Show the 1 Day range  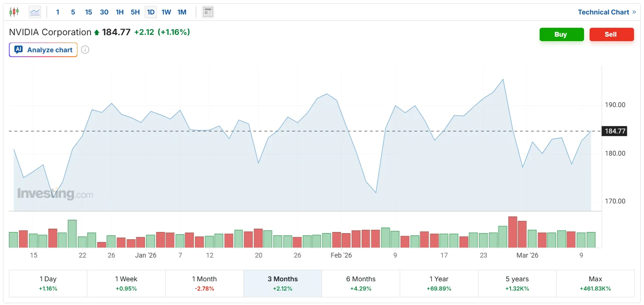pyautogui.click(x=48, y=284)
